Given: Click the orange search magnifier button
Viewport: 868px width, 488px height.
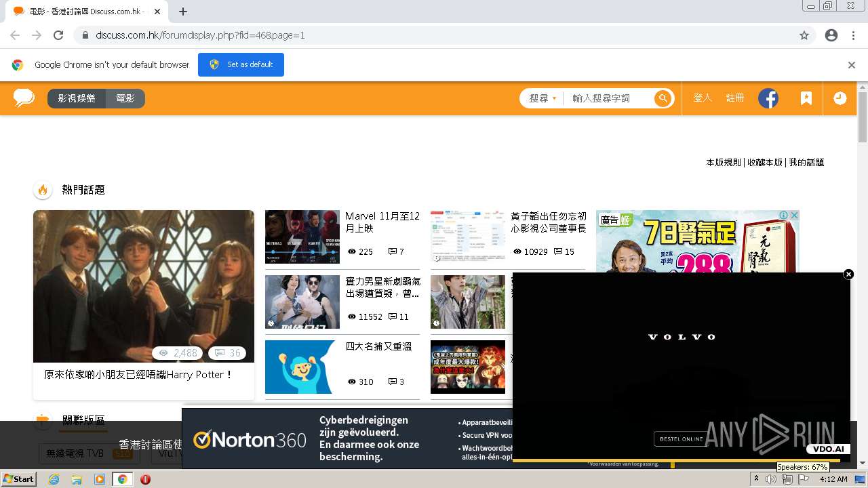Looking at the screenshot, I should click(x=663, y=98).
